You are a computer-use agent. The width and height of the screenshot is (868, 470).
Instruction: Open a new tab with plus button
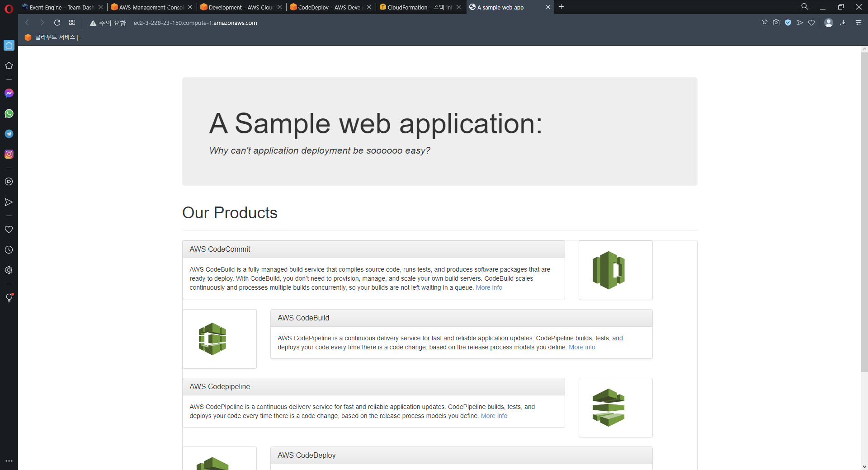pos(561,7)
